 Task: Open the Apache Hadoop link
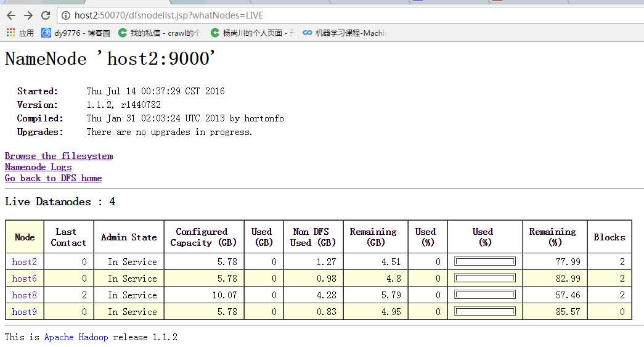coord(76,337)
